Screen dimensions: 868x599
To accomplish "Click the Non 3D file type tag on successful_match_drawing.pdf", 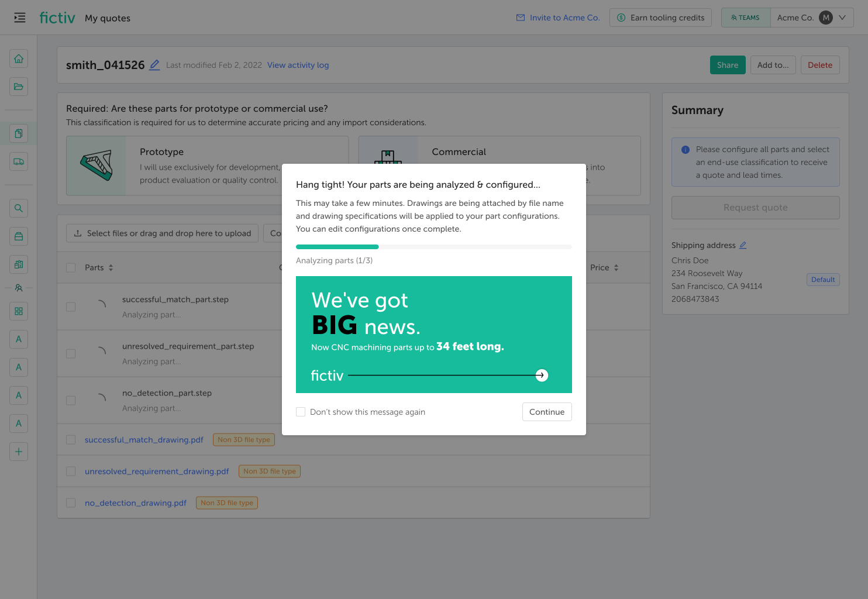I will pyautogui.click(x=244, y=439).
